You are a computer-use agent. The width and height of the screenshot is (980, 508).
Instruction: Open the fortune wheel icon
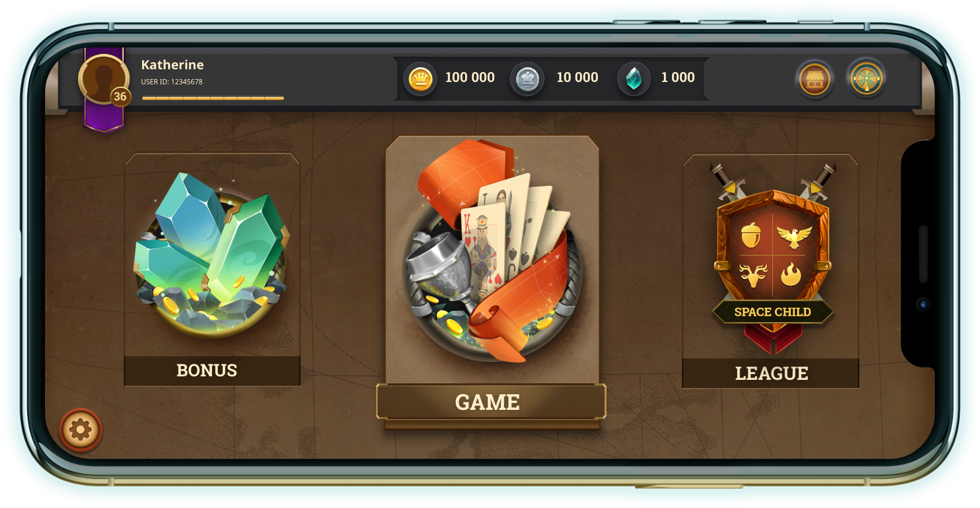pyautogui.click(x=866, y=79)
